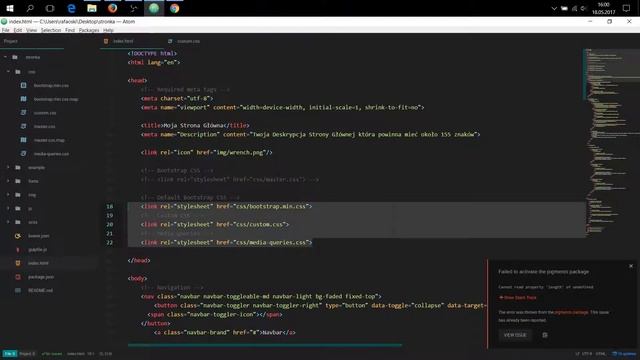640x360 pixels.
Task: Open the Action Center notifications icon
Action: click(626, 8)
